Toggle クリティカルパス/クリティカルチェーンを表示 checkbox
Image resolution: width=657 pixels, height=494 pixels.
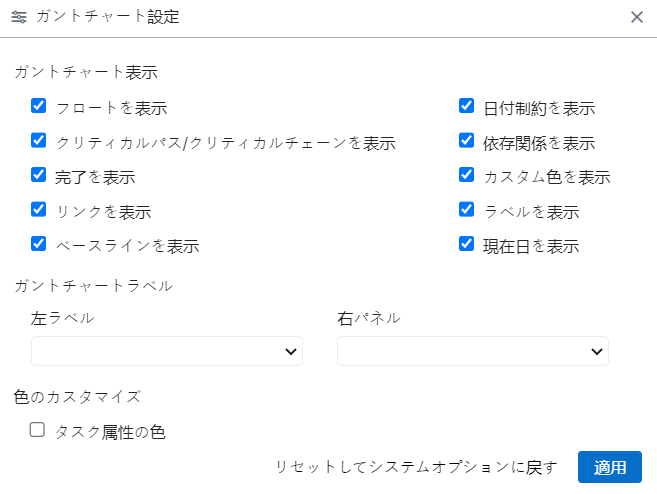click(x=39, y=141)
